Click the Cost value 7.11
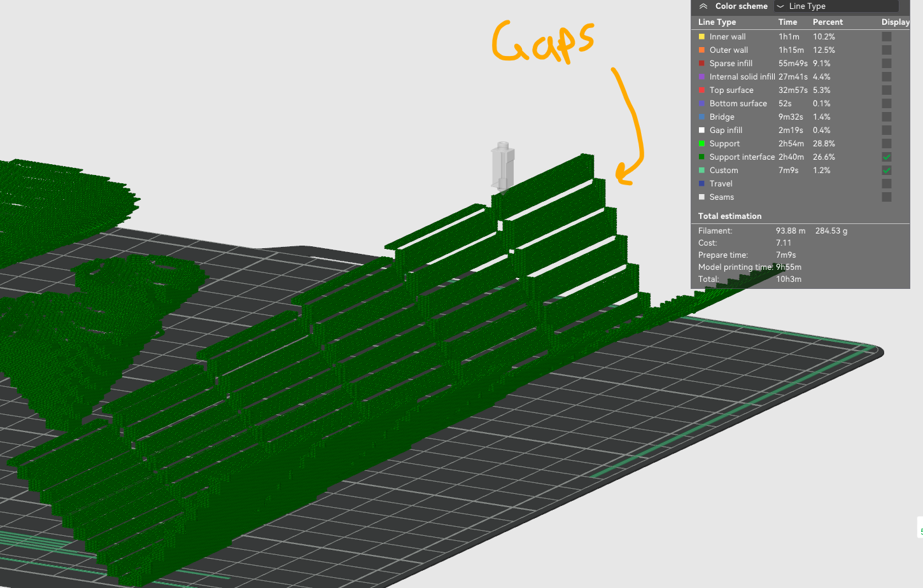923x588 pixels. tap(784, 243)
